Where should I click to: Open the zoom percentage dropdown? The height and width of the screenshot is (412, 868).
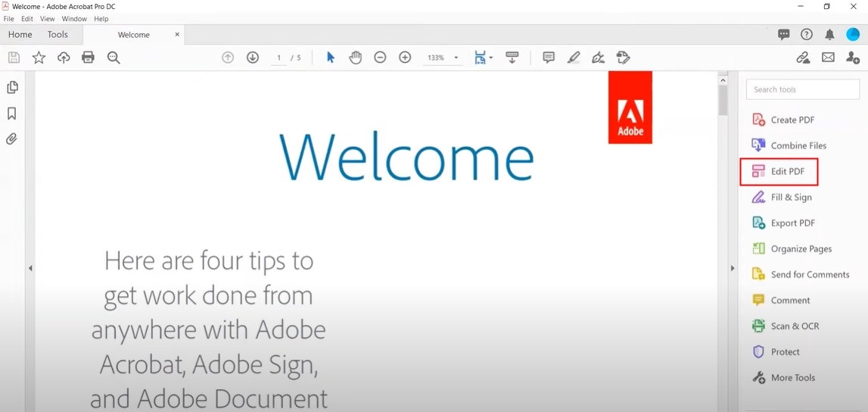point(456,58)
